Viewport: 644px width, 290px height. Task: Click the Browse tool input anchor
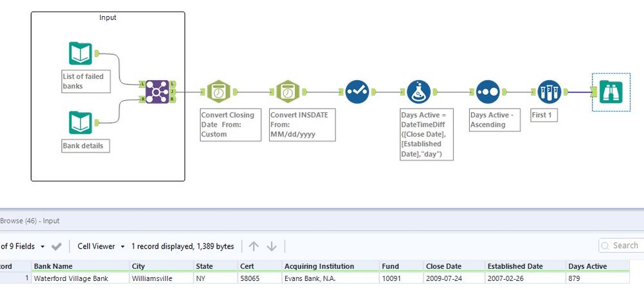594,92
